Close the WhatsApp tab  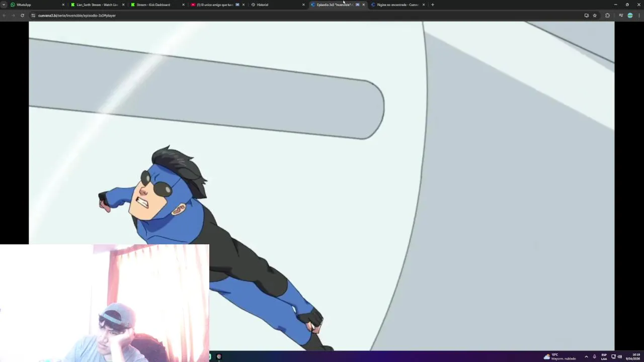[x=63, y=5]
